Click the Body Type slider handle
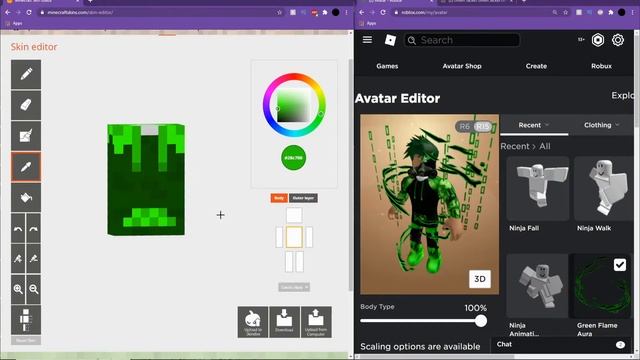 (481, 321)
